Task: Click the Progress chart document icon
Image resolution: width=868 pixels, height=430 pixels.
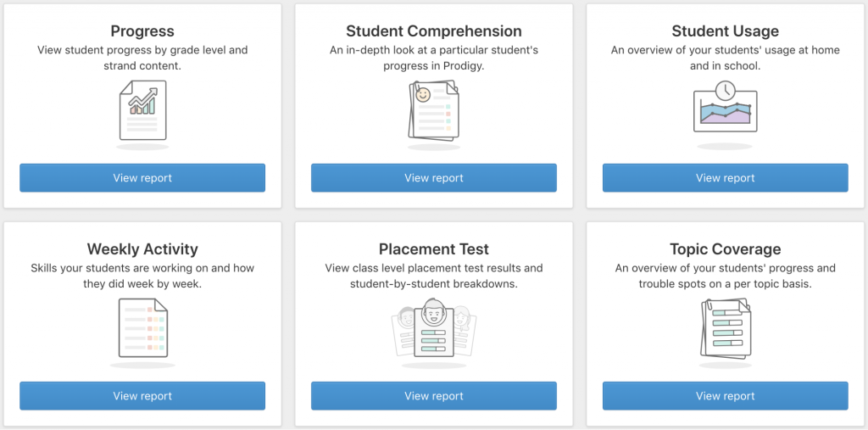Action: 142,110
